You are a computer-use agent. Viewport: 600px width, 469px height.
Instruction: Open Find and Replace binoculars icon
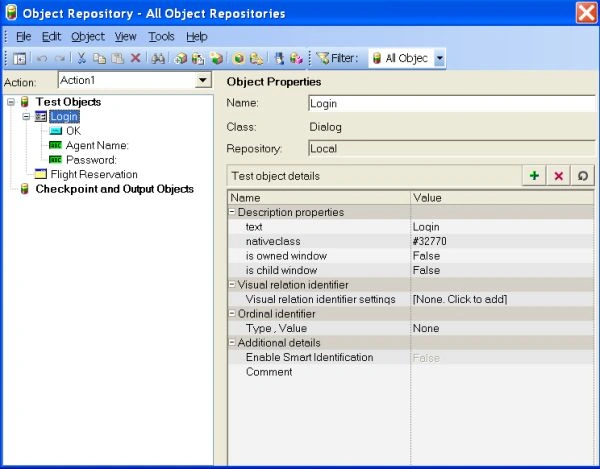158,58
